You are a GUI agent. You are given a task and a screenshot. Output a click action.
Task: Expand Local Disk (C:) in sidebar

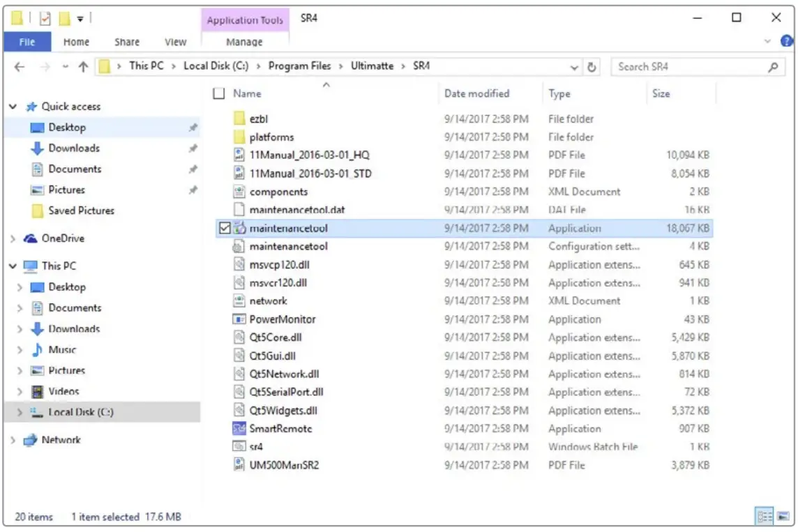[20, 412]
